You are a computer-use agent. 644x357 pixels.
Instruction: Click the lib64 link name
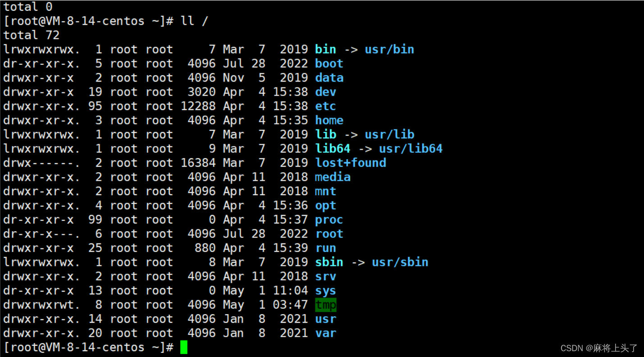click(x=333, y=148)
